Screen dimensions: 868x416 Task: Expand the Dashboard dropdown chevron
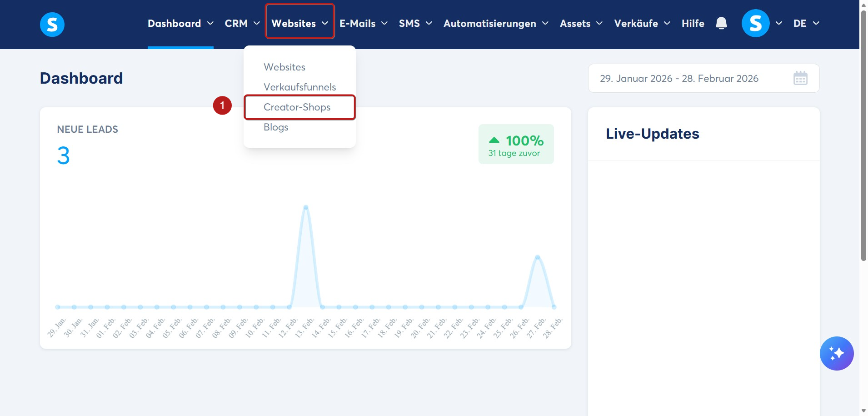210,23
